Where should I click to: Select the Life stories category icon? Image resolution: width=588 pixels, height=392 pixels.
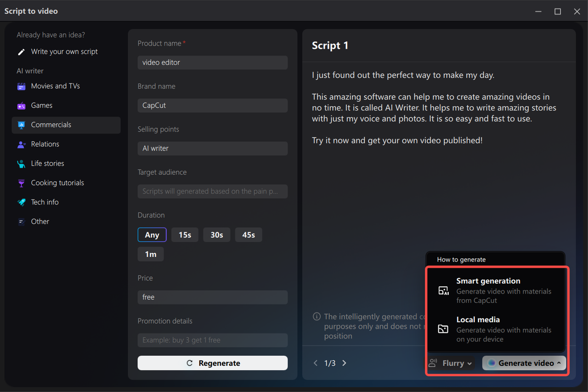click(21, 163)
